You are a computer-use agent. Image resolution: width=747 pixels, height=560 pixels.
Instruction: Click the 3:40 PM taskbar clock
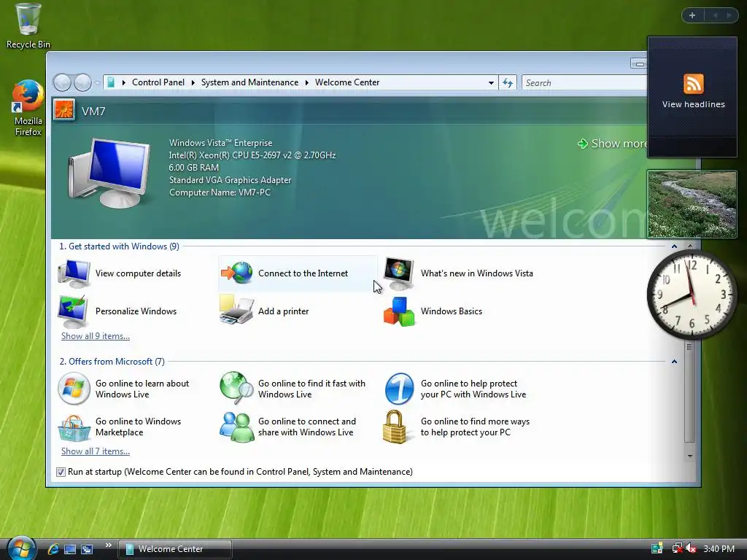click(x=719, y=549)
